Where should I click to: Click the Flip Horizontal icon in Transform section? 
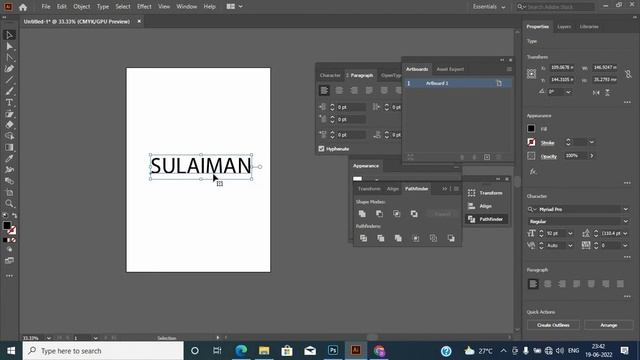[x=596, y=93]
